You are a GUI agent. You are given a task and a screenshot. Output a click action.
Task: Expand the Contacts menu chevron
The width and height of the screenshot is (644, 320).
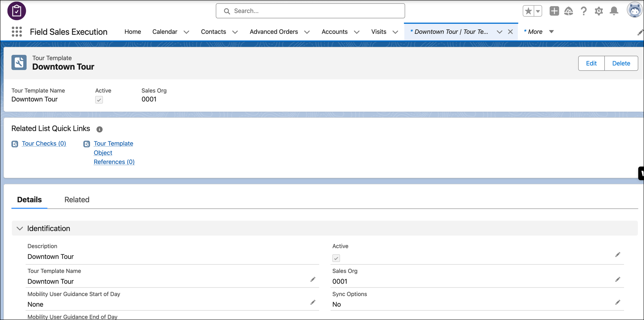[x=235, y=32]
